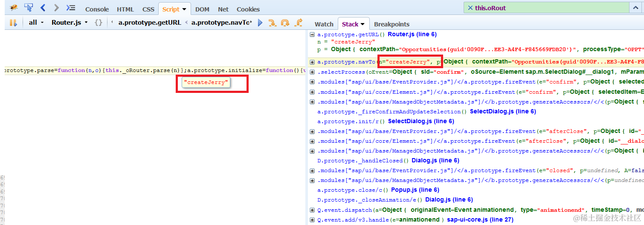Screen dimensions: 644x225
Task: Pretty print the script with braces icon
Action: (99, 23)
